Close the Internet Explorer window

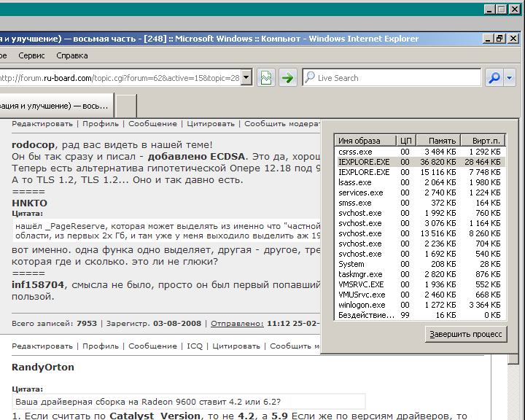(513, 39)
